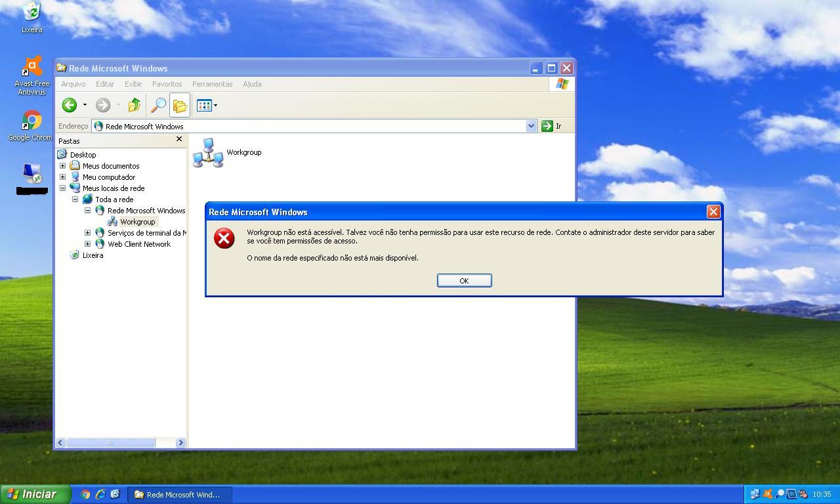The height and width of the screenshot is (504, 840).
Task: Select Web Client Network tree item
Action: pyautogui.click(x=139, y=244)
